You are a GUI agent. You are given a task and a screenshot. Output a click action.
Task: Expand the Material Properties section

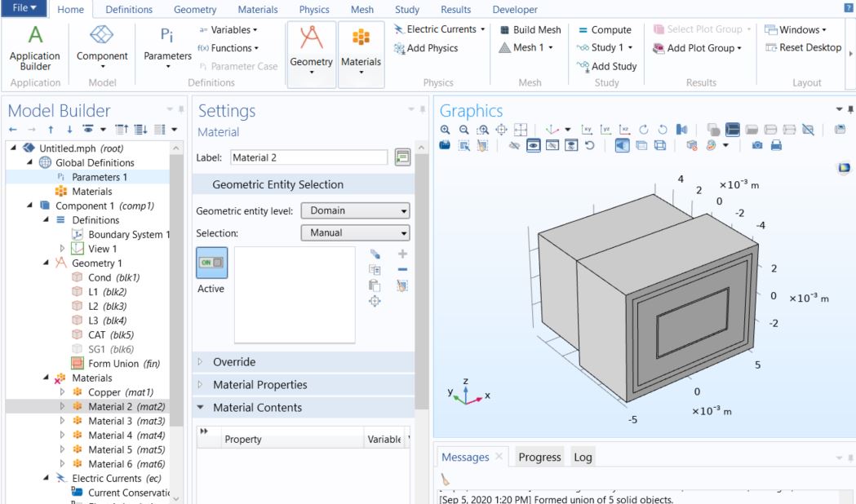[x=259, y=385]
